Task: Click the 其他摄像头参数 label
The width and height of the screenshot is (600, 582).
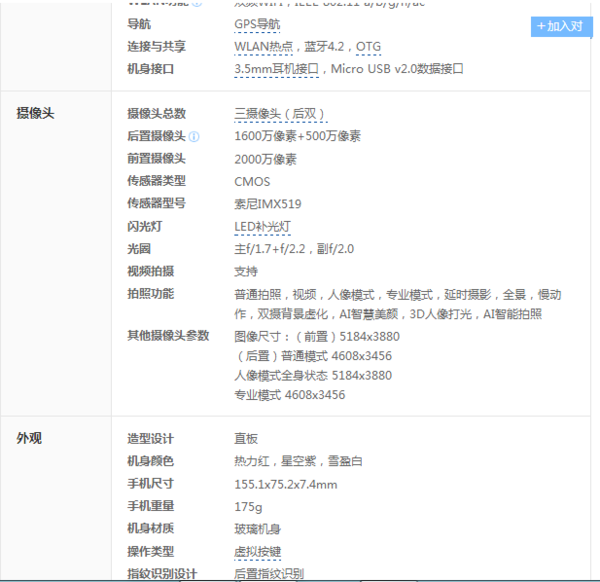Action: tap(168, 336)
